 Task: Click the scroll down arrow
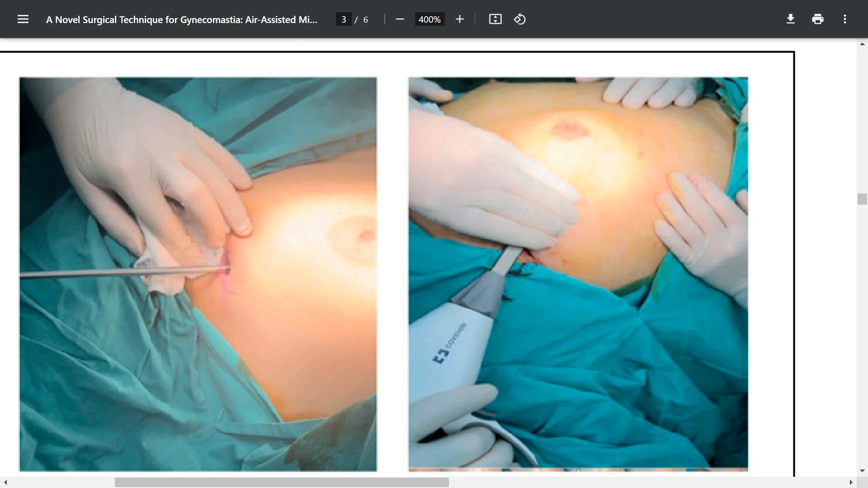[862, 471]
